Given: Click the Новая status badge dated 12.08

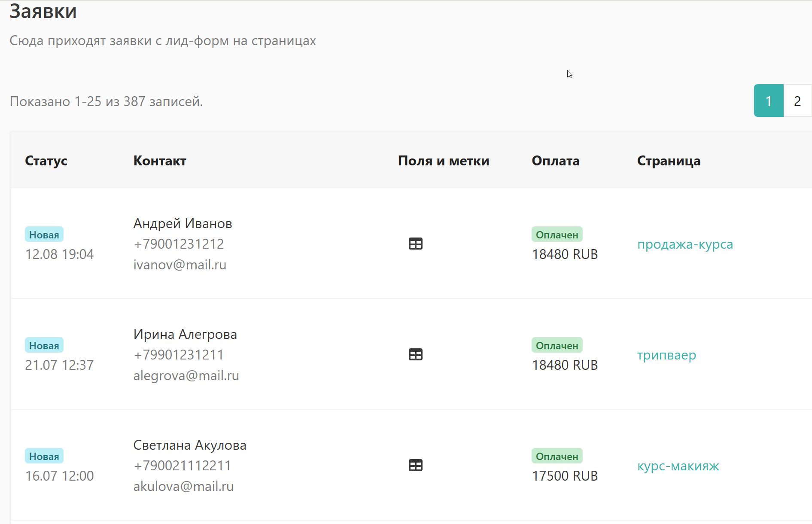Looking at the screenshot, I should click(44, 235).
